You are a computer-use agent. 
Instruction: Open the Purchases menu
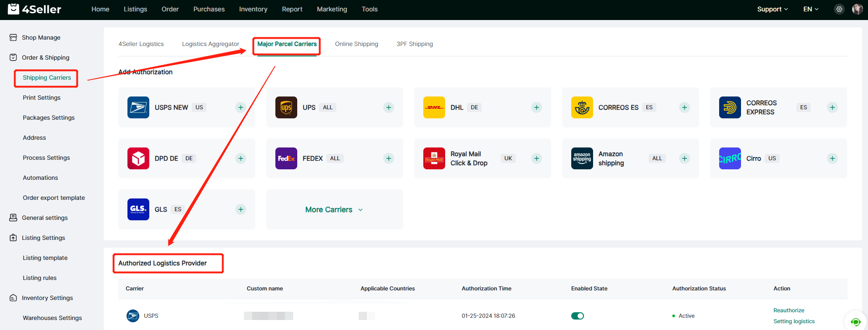click(209, 9)
